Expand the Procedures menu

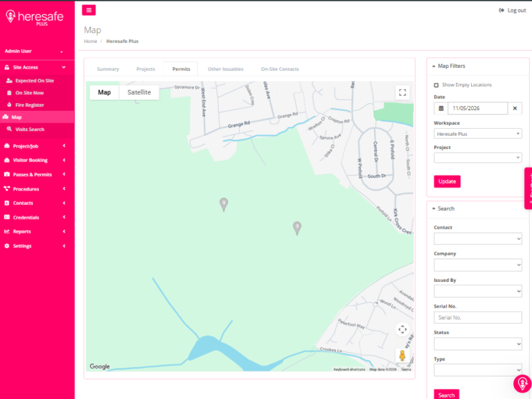pos(37,189)
